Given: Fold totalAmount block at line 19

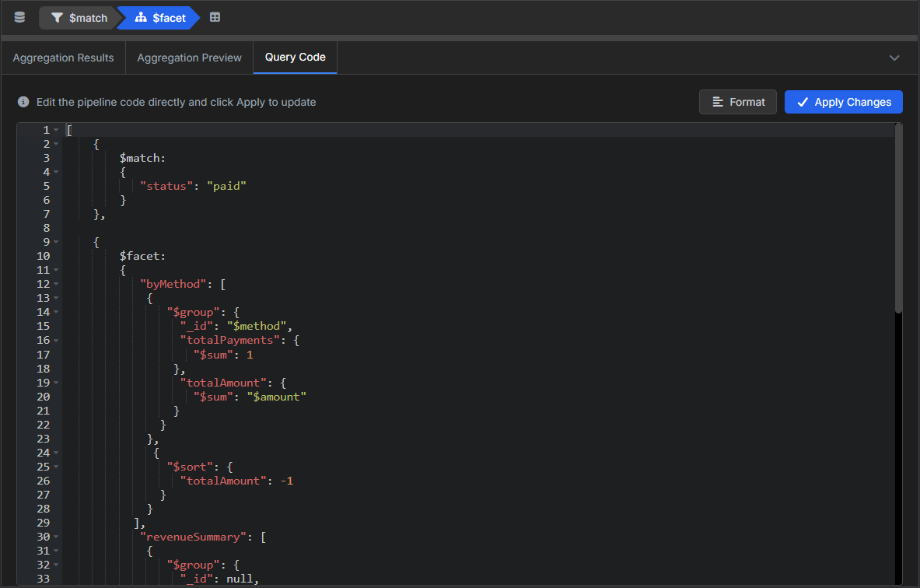Looking at the screenshot, I should point(56,383).
